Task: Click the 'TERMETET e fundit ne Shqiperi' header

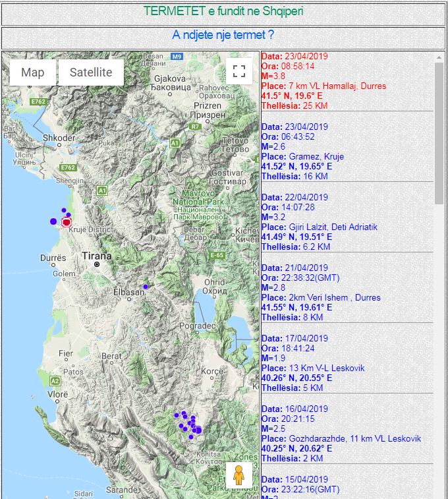Action: (x=223, y=12)
